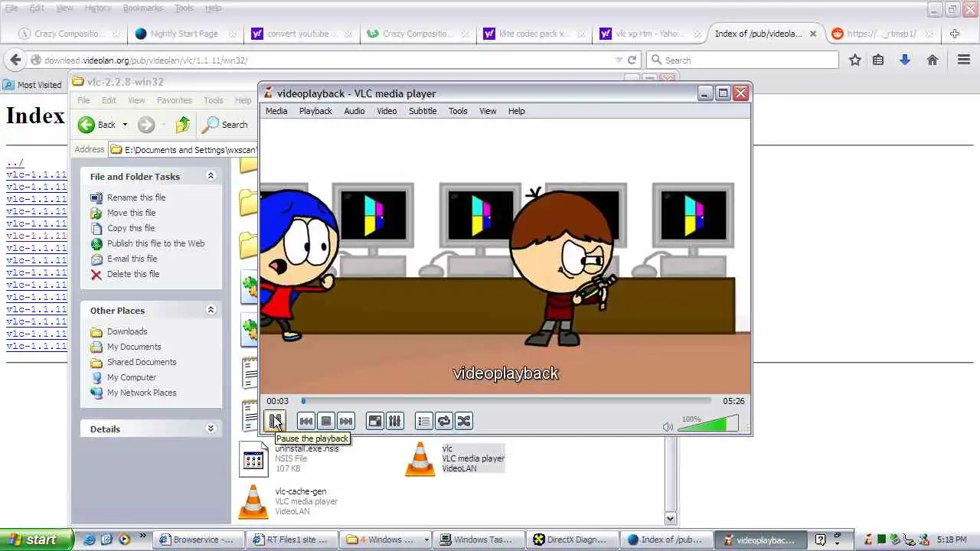Toggle random shuffle in VLC

(463, 421)
